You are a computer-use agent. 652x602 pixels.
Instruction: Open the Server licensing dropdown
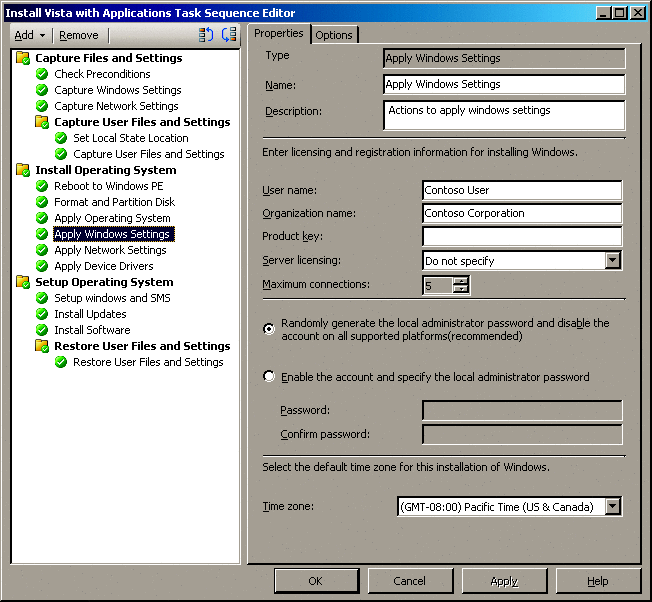click(612, 261)
